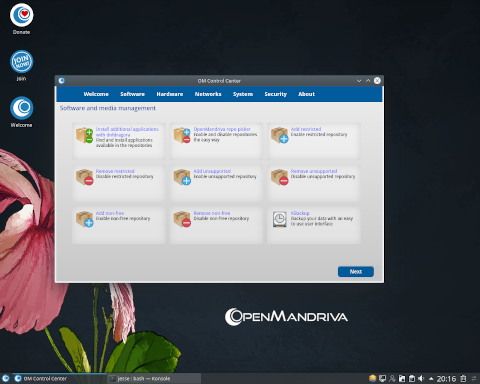Click 'Enable non-free repository' description text
The image size is (480, 384).
(123, 218)
